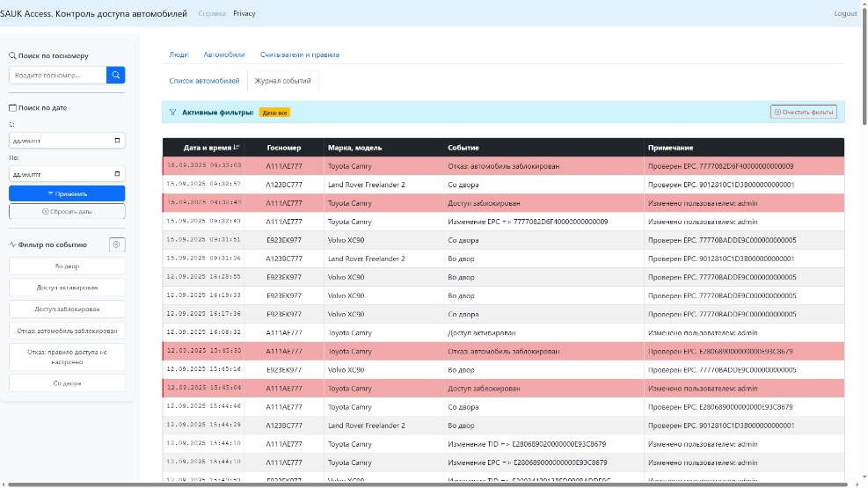This screenshot has height=488, width=868.
Task: Select timestamp '12.09.2025 15:45:16' cell
Action: (x=204, y=369)
